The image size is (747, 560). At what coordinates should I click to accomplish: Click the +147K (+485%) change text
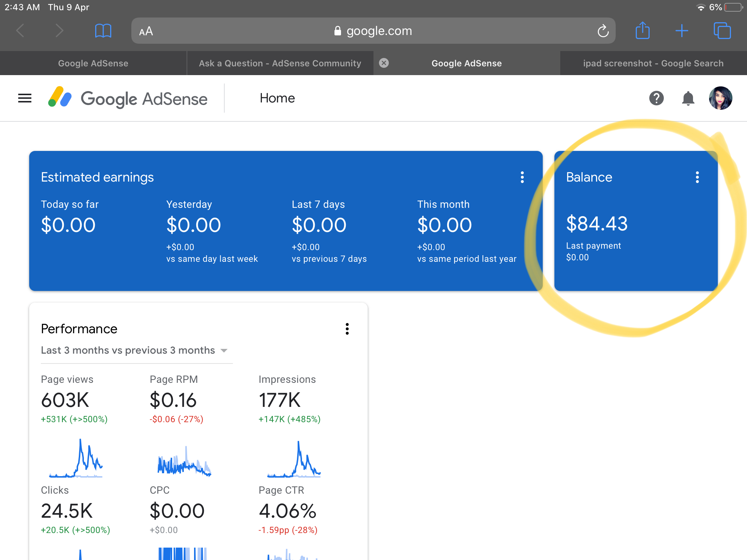click(x=289, y=419)
